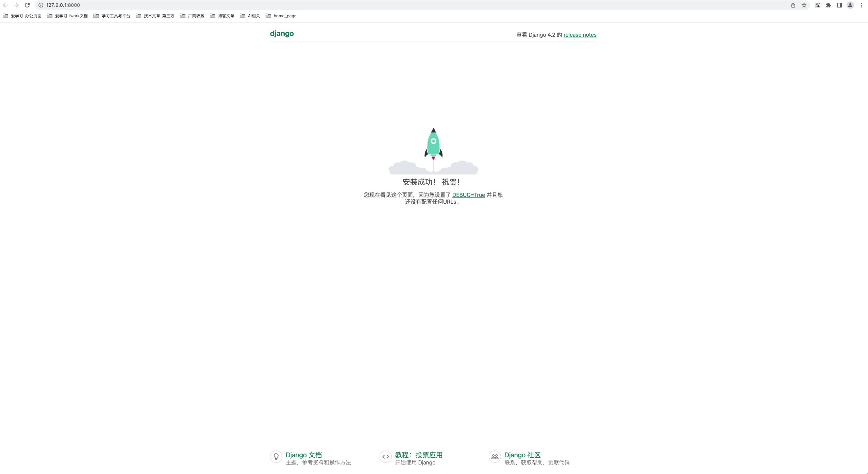868x474 pixels.
Task: Click the share page icon
Action: [793, 5]
